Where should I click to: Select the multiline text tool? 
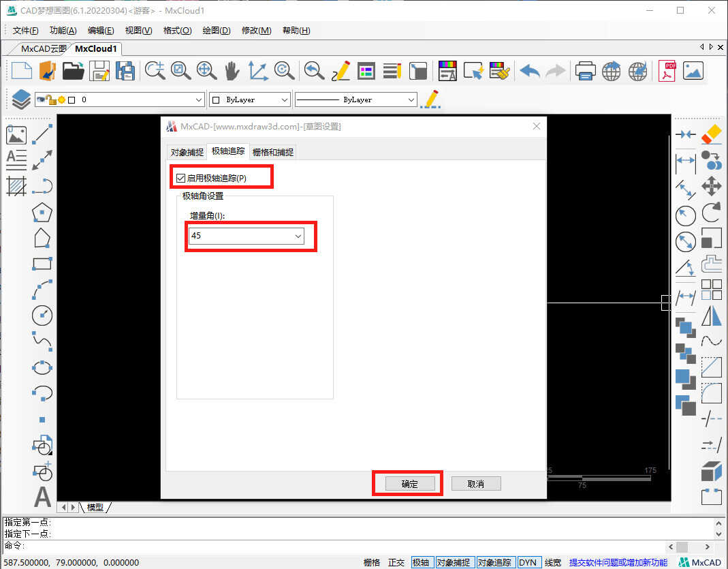[x=16, y=160]
